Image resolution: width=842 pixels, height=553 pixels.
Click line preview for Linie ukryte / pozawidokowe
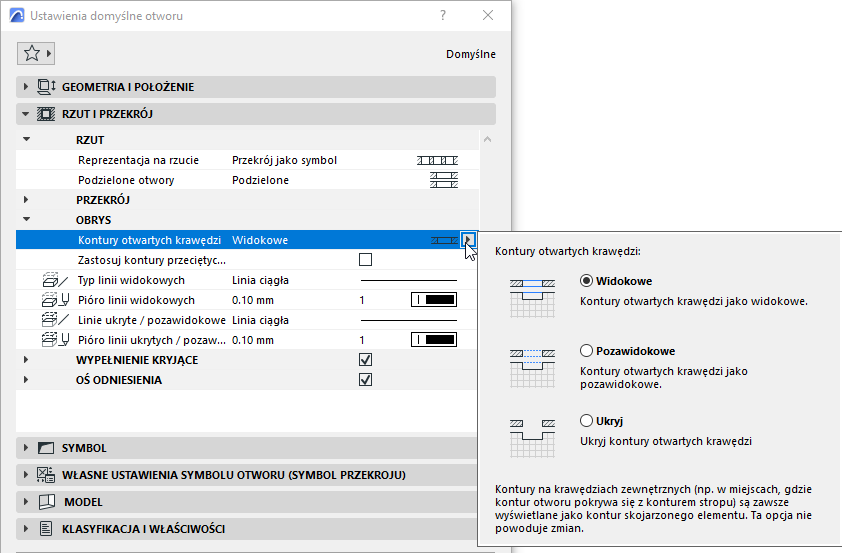(x=409, y=320)
